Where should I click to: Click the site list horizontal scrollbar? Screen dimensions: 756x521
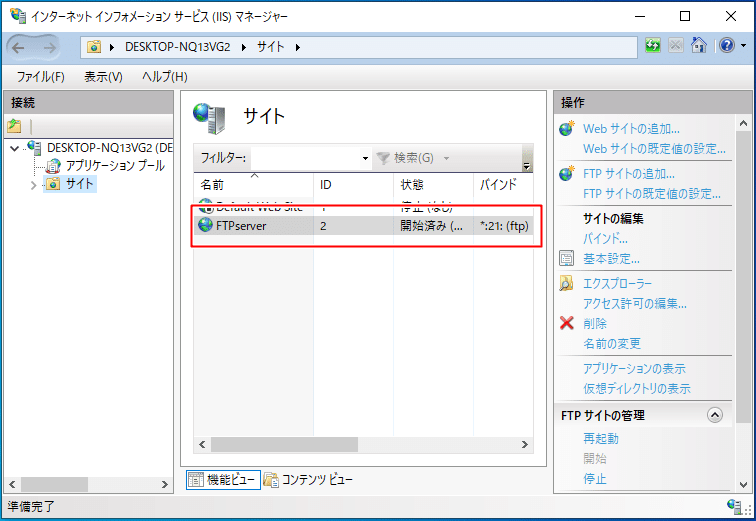284,444
